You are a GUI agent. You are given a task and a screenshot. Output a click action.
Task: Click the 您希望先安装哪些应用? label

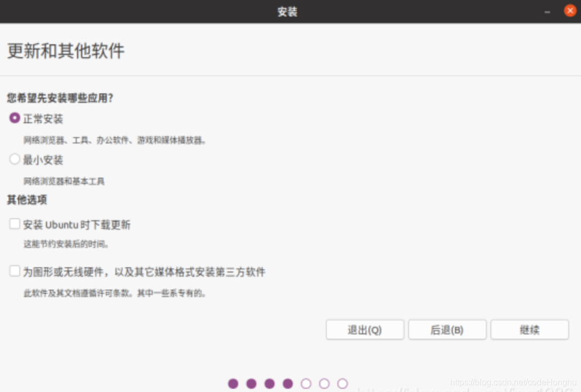(x=60, y=98)
